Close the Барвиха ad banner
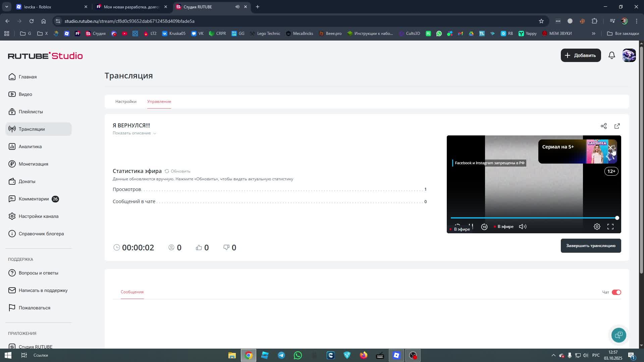Viewport: 644px width, 362px height. pyautogui.click(x=610, y=147)
